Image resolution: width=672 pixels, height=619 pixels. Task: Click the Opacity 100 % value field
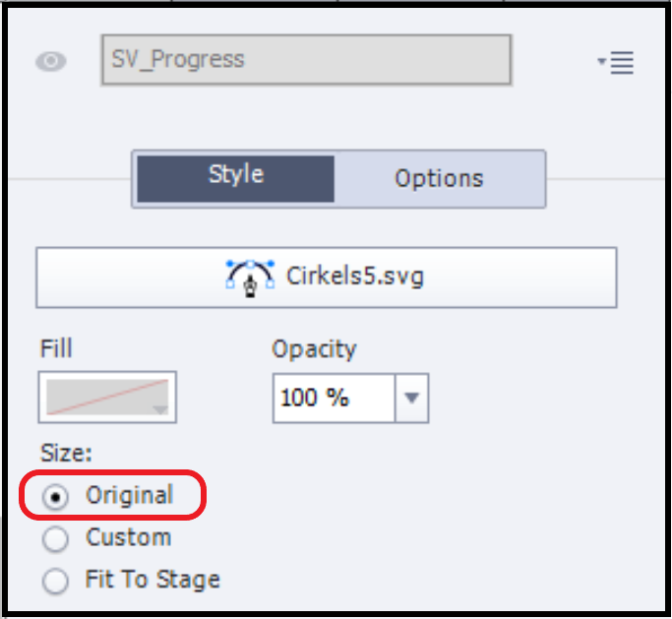point(334,398)
